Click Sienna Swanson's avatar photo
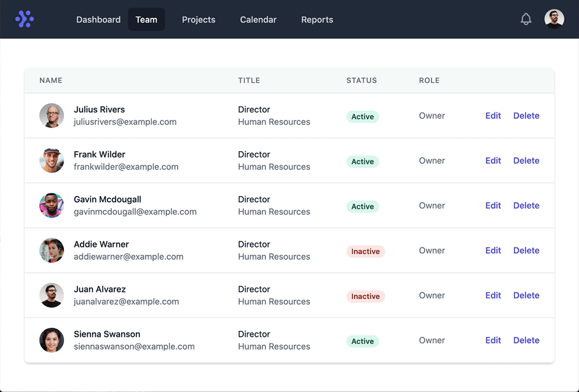Viewport: 579px width, 392px height. 52,340
